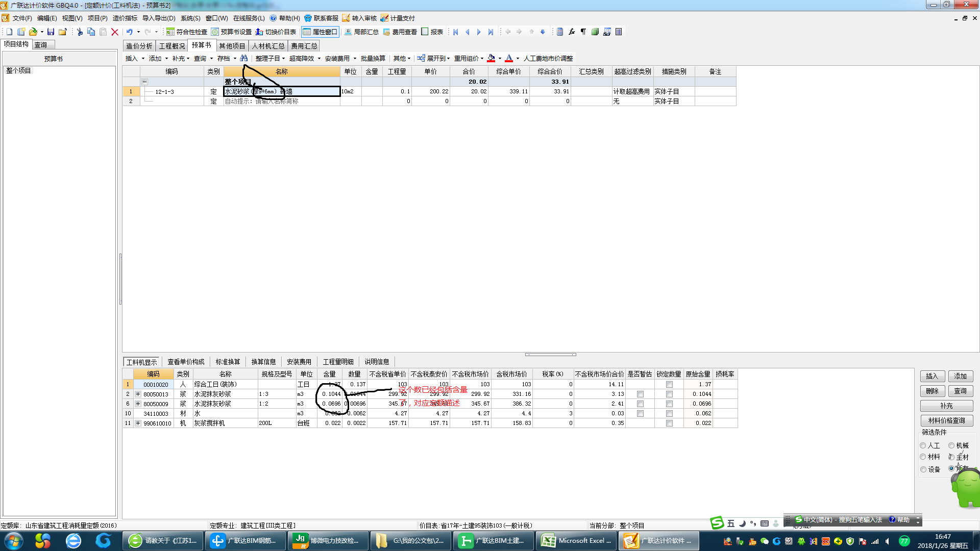Click the Copy icon in toolbar
980x551 pixels.
tap(91, 32)
